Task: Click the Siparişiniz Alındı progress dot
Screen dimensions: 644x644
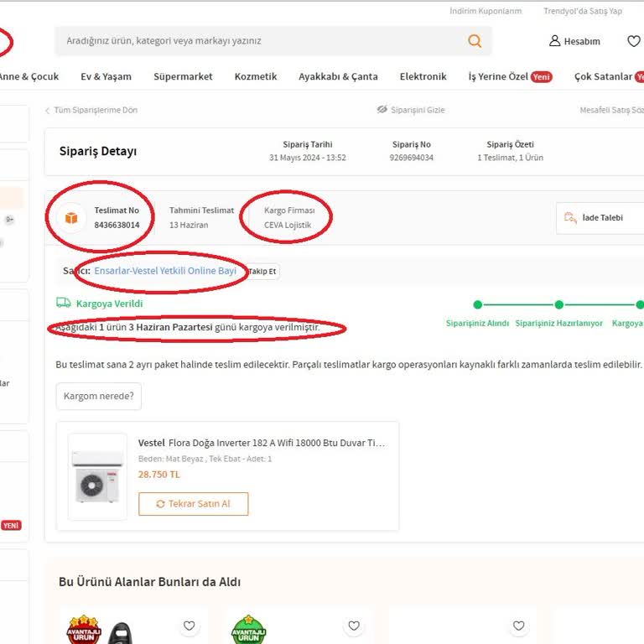Action: point(477,304)
